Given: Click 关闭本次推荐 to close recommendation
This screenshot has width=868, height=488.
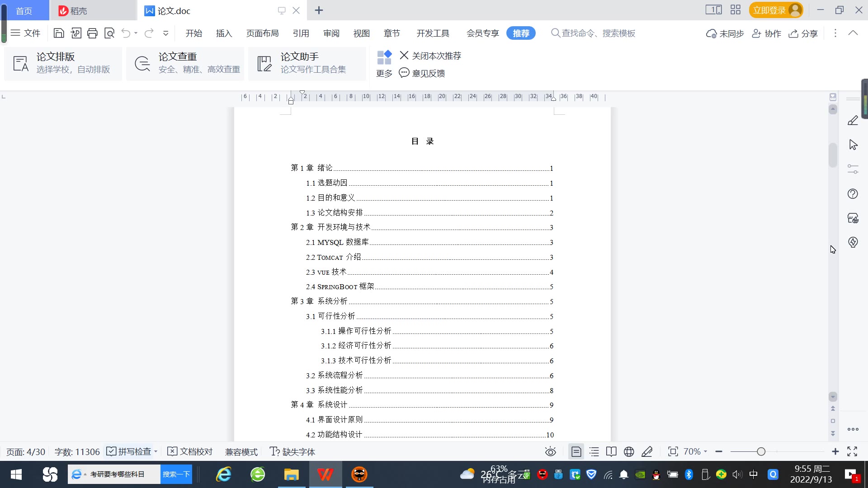Looking at the screenshot, I should (430, 56).
